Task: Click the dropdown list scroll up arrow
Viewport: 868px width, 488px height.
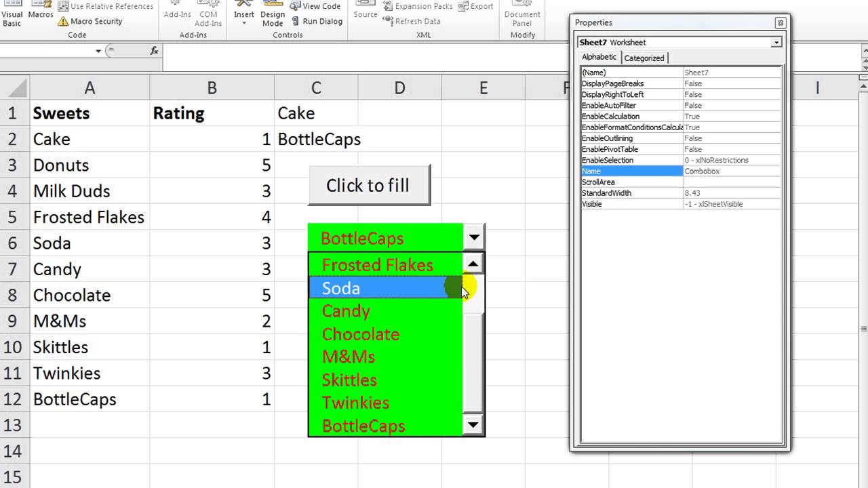Action: coord(473,264)
